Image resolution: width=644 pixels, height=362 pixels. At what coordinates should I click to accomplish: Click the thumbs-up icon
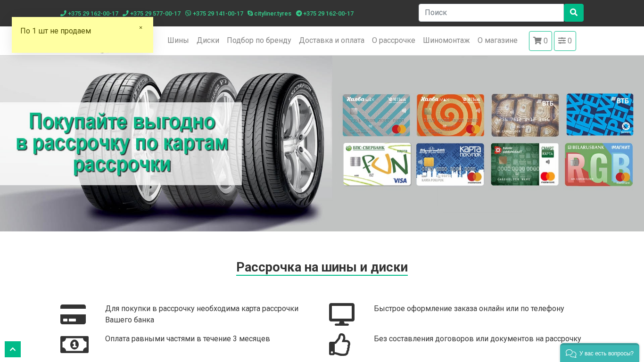(x=340, y=345)
